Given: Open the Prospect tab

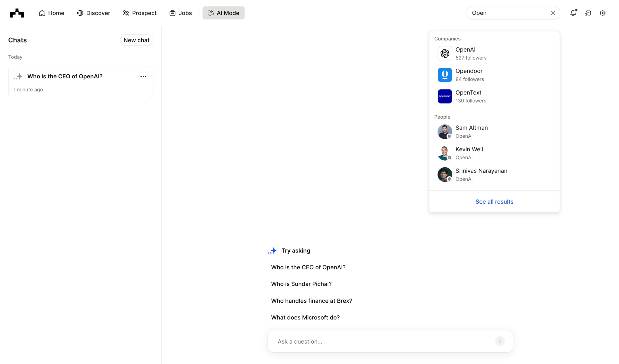Looking at the screenshot, I should (x=140, y=13).
